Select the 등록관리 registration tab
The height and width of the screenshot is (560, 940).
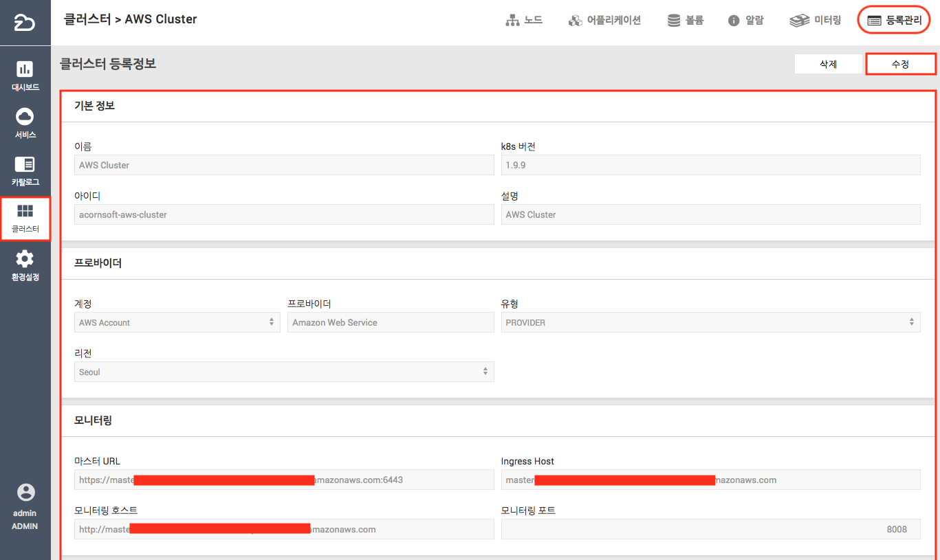(x=894, y=21)
